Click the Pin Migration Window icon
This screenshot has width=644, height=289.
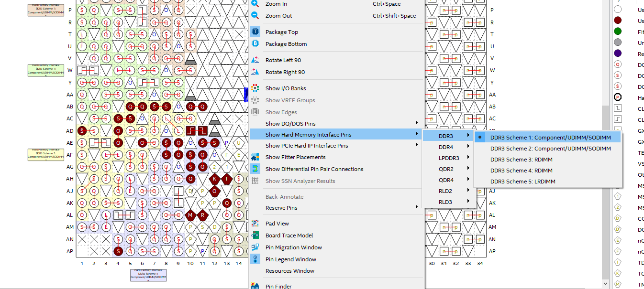(254, 247)
